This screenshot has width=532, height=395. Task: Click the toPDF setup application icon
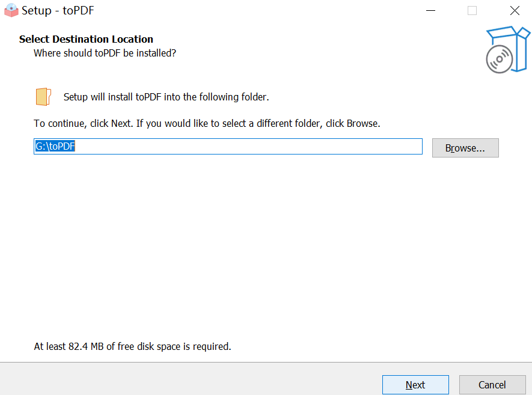pos(10,10)
